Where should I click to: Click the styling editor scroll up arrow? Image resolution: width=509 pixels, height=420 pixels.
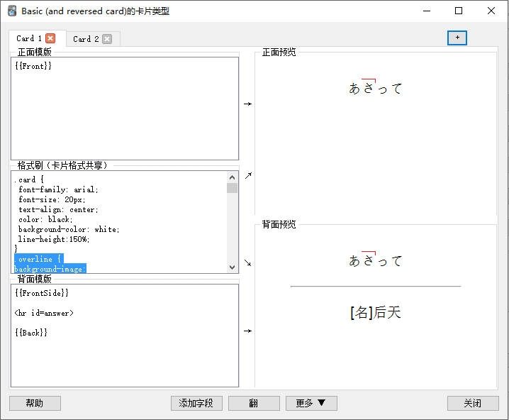pos(232,177)
